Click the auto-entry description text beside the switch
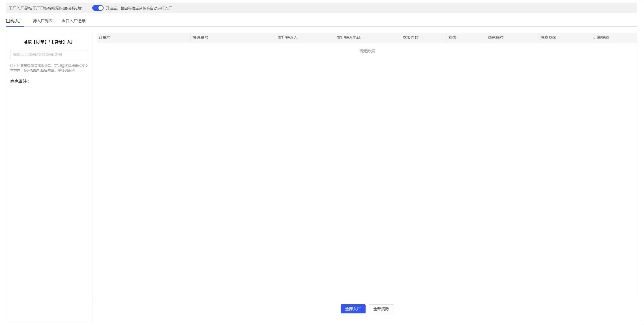 [x=139, y=8]
